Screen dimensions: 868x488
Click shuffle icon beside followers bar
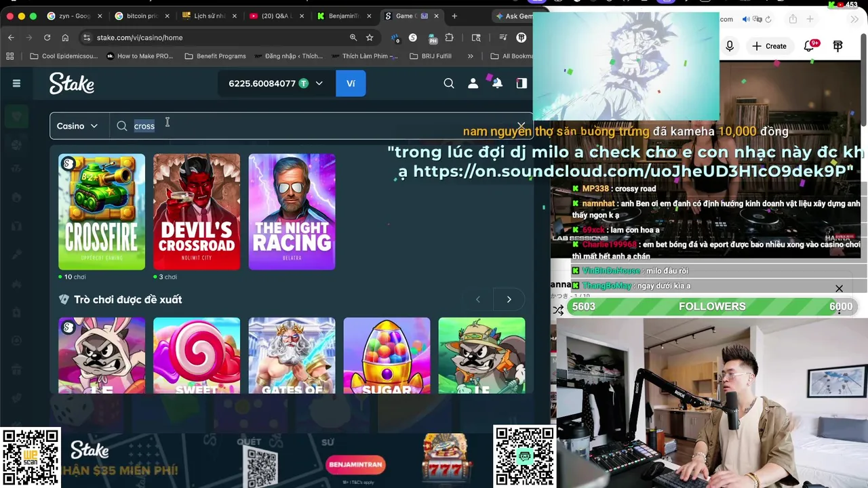coord(557,310)
